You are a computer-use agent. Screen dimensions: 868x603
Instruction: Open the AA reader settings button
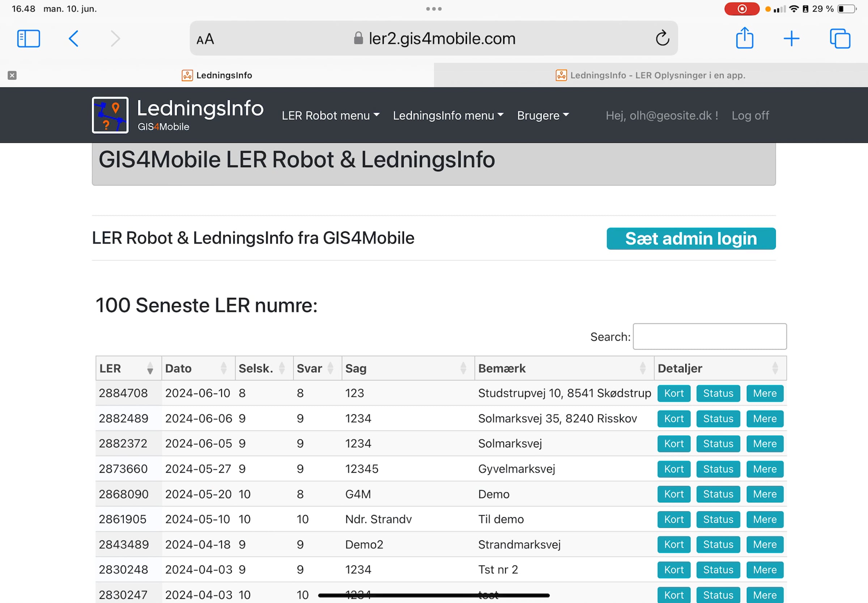(205, 39)
